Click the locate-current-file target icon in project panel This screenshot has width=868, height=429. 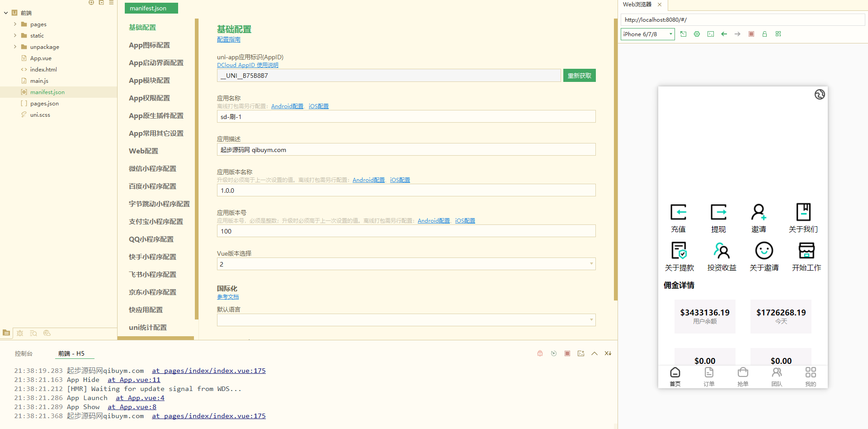click(91, 3)
